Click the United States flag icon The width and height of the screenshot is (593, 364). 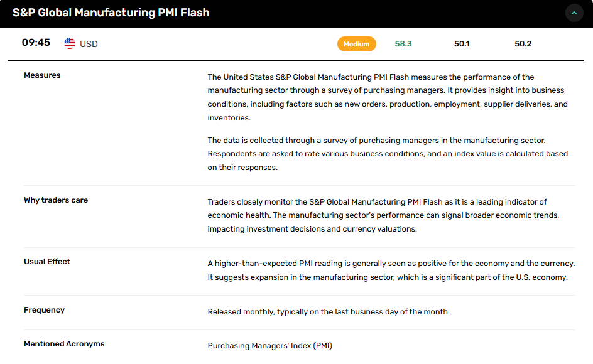click(70, 43)
